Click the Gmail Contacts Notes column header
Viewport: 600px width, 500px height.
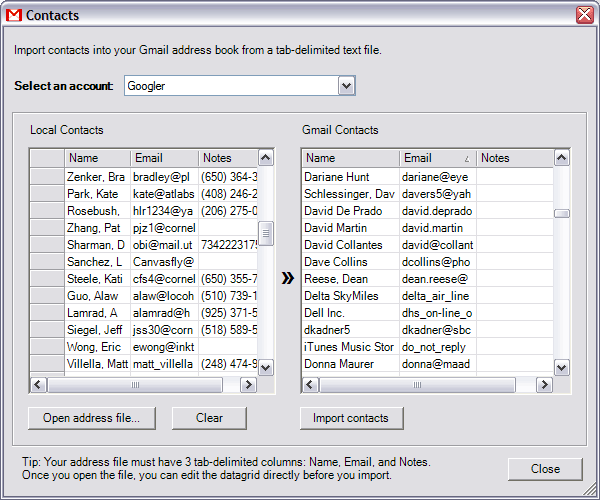coord(515,158)
